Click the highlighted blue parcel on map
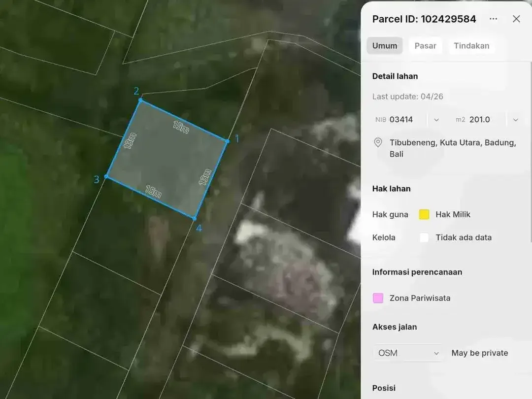Image resolution: width=532 pixels, height=399 pixels. [166, 160]
